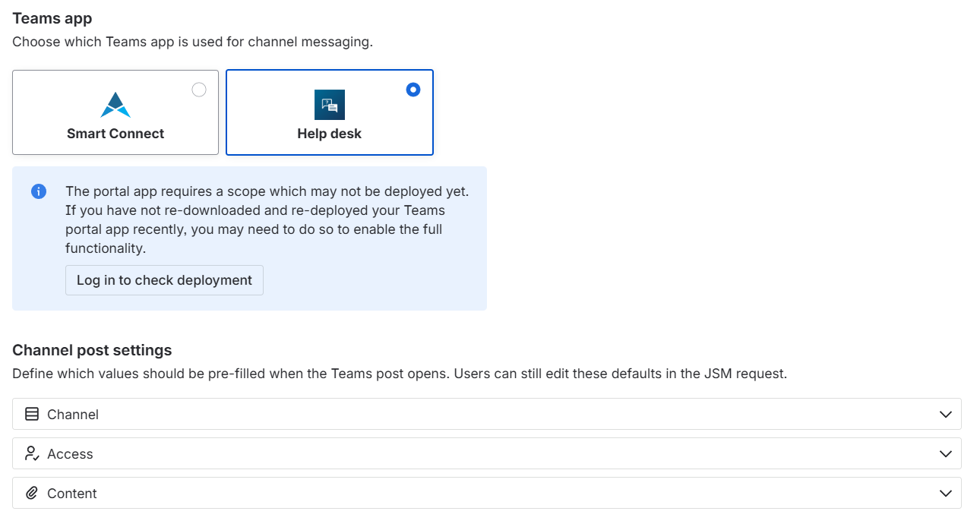Choose the Smart Connect app card
This screenshot has width=980, height=527.
point(115,112)
